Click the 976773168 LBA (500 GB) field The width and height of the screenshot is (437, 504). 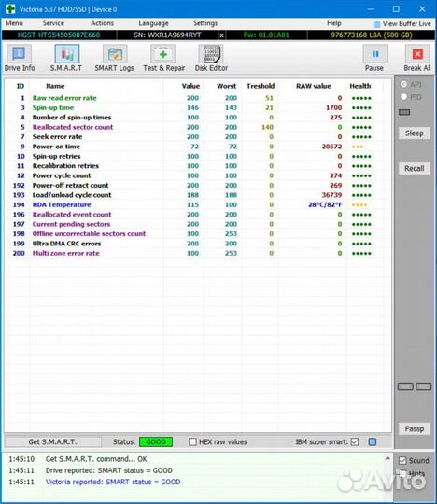(x=372, y=35)
